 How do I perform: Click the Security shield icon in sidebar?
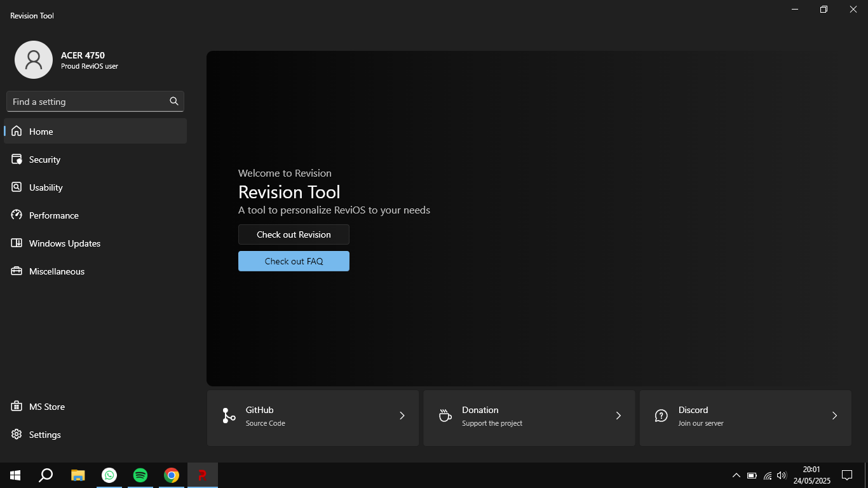coord(17,159)
